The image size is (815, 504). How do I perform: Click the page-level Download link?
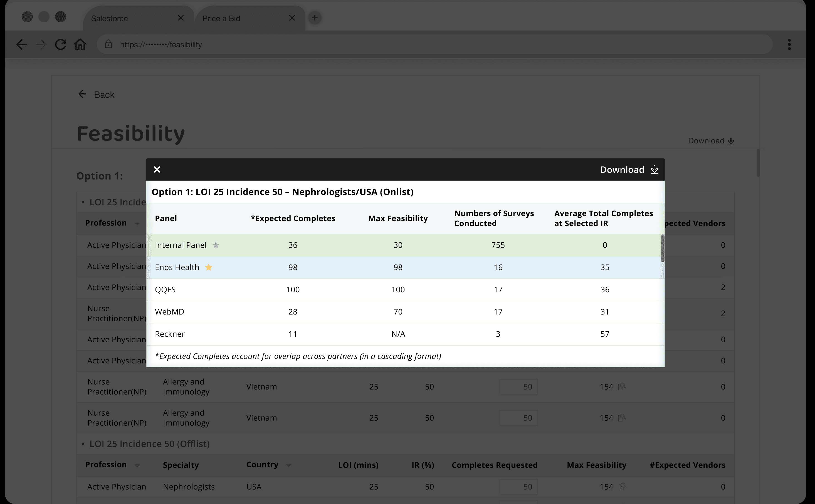click(x=711, y=141)
